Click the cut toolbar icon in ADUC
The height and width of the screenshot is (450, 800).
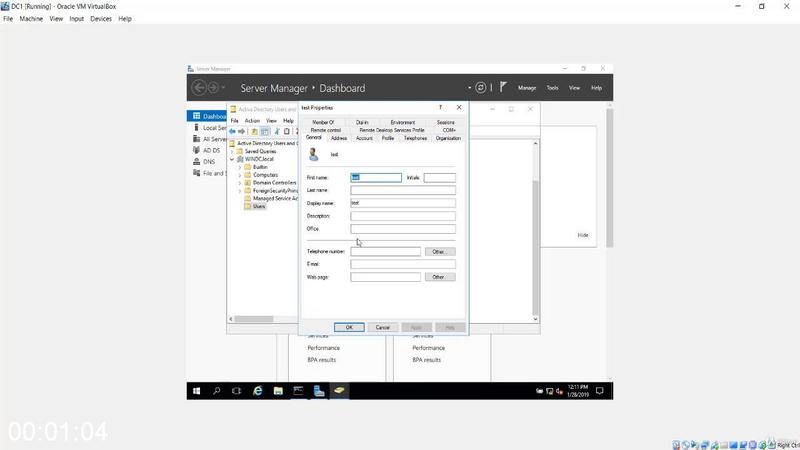(x=277, y=132)
